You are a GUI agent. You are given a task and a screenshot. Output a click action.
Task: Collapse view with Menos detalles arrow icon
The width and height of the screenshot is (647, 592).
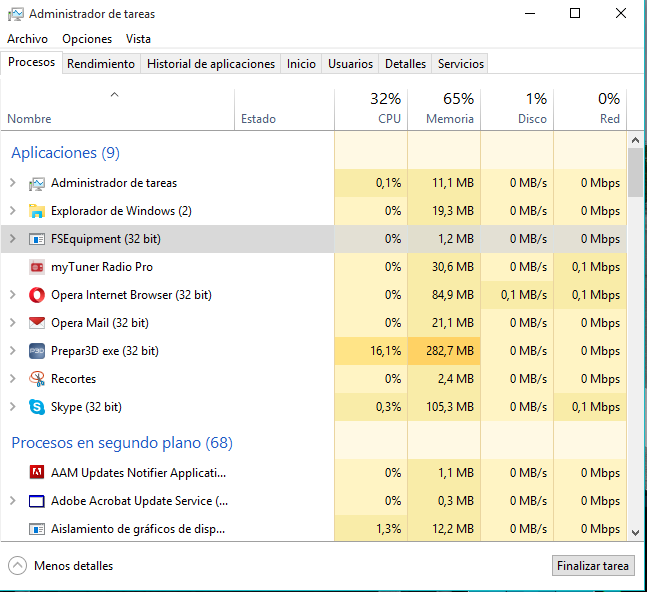click(x=17, y=566)
